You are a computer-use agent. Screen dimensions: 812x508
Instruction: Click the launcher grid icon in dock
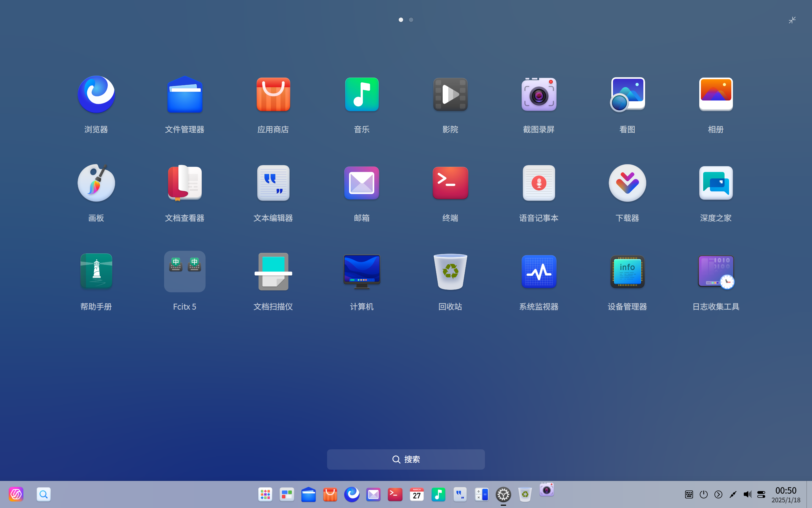pyautogui.click(x=265, y=494)
